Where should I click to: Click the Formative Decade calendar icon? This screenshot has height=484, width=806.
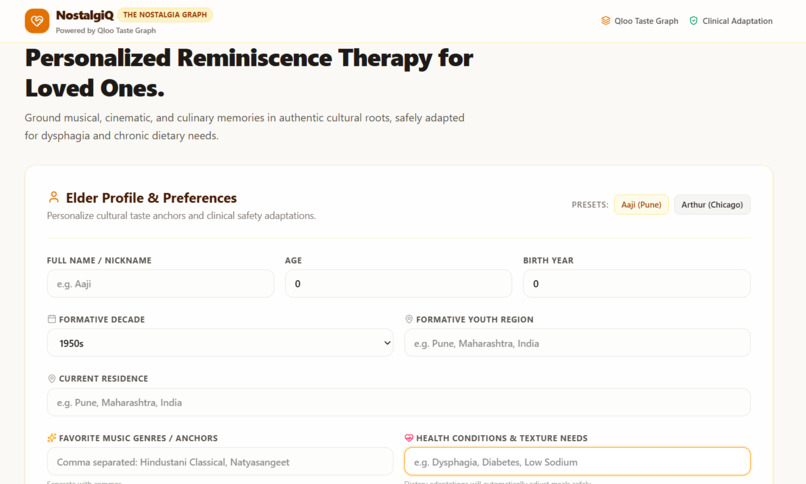(x=51, y=319)
